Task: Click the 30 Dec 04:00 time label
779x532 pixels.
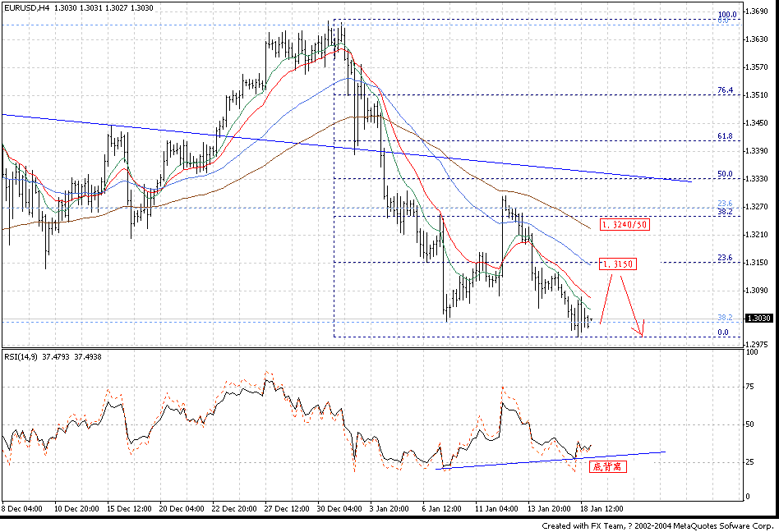Action: (x=340, y=509)
